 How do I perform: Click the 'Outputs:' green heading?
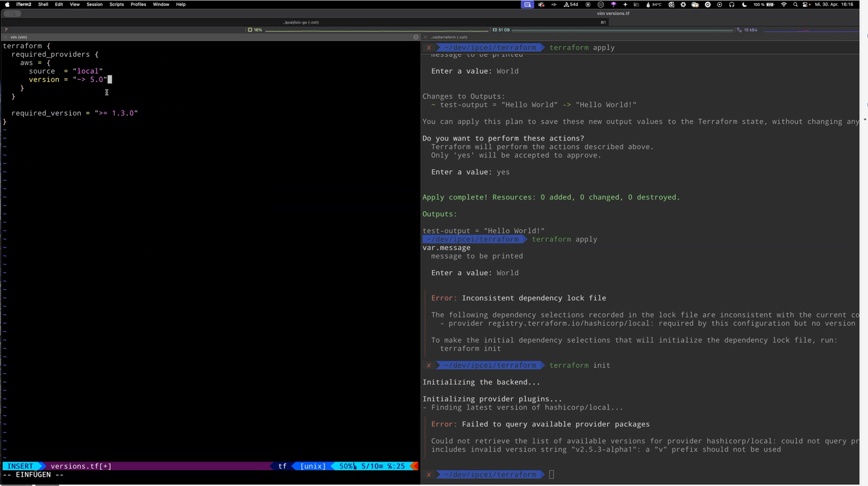coord(440,214)
